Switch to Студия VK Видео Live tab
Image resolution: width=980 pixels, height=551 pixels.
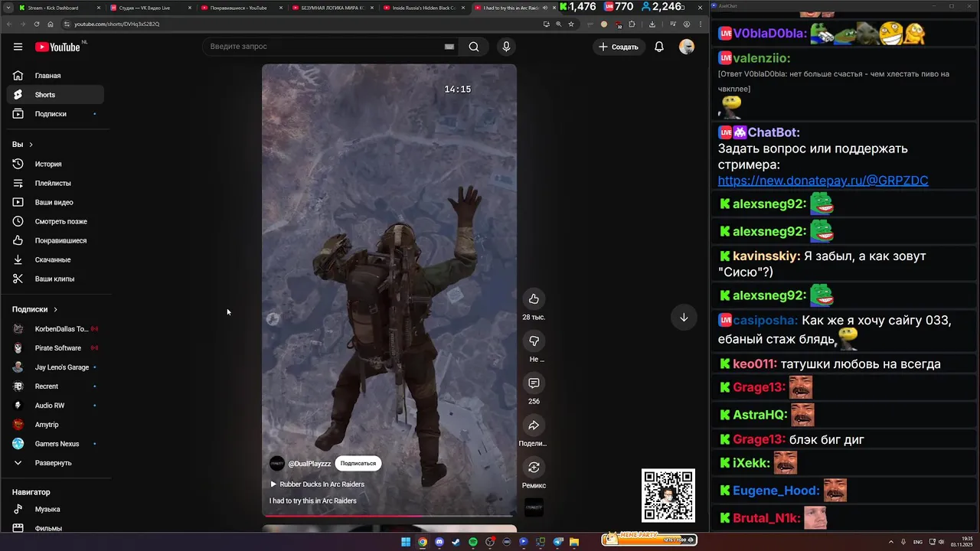point(149,8)
